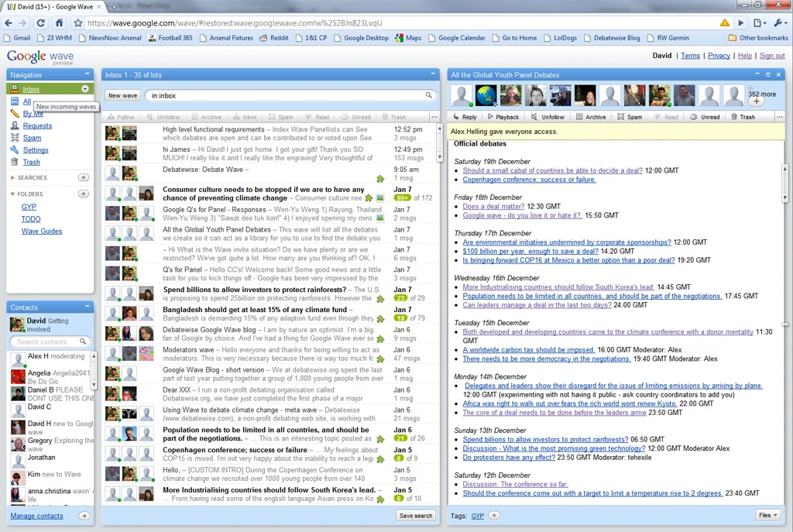Open the Inbox dropdown arrow

pyautogui.click(x=85, y=89)
